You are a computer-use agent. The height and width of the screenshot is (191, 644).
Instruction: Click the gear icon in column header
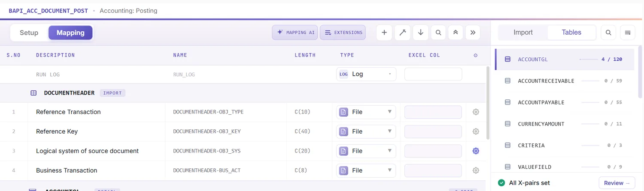(x=476, y=55)
